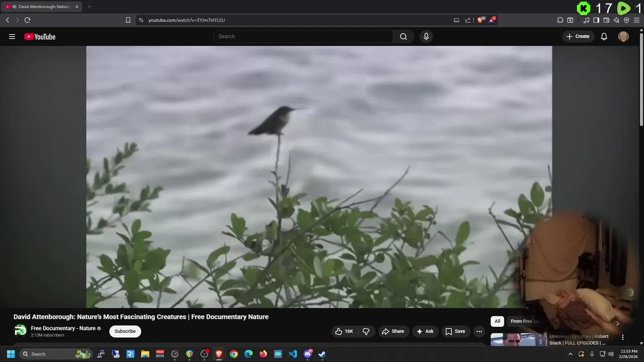Open Visual Studio Code from the taskbar
This screenshot has height=362, width=644.
[293, 354]
